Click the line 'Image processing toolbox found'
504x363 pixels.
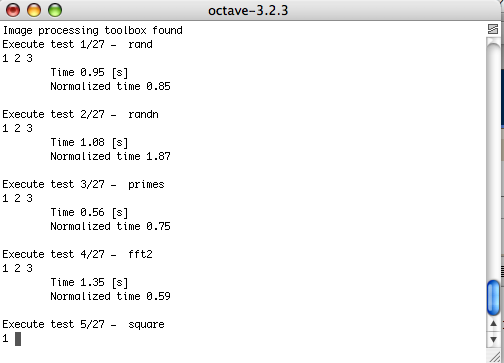click(x=93, y=30)
